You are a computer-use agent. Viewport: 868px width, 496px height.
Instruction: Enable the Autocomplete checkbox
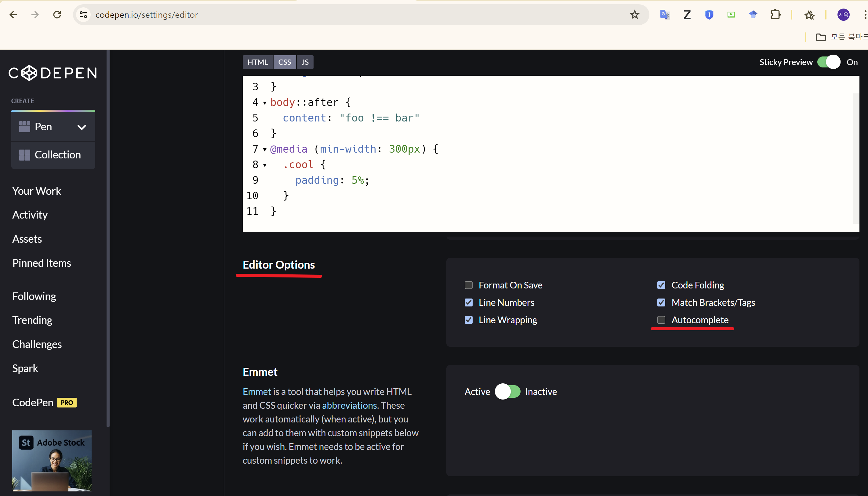point(661,320)
